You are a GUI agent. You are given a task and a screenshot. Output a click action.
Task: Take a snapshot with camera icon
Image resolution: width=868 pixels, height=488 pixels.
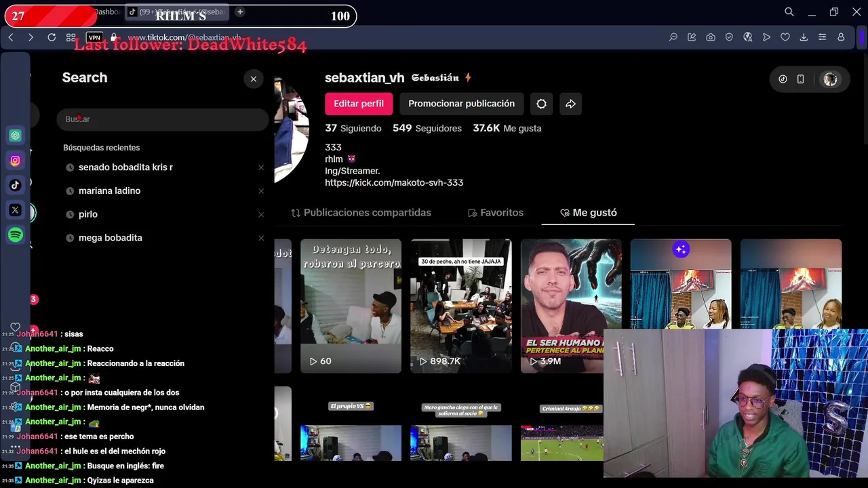point(711,37)
